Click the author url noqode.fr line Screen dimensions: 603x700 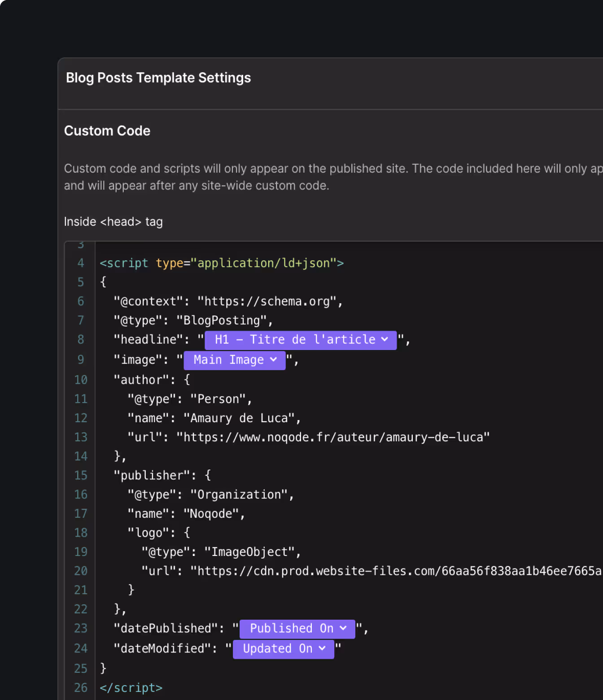coord(309,437)
